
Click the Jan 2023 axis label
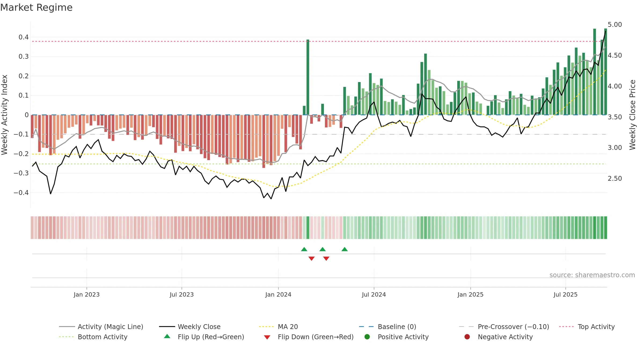(x=87, y=294)
